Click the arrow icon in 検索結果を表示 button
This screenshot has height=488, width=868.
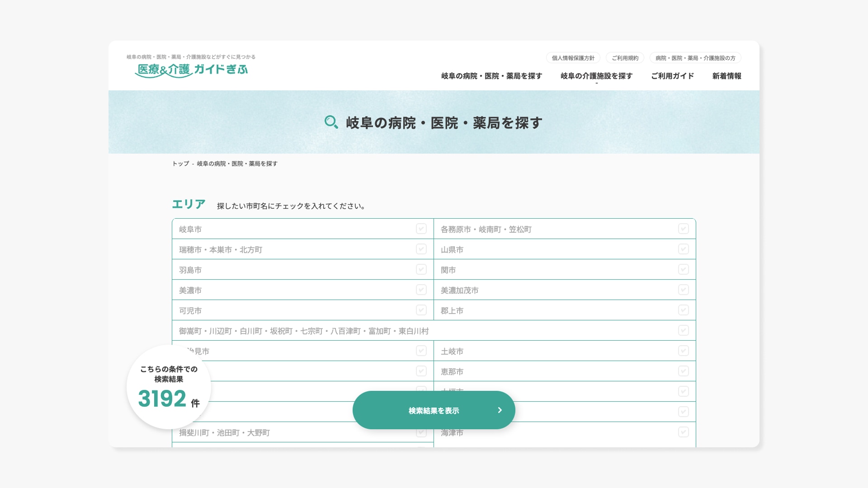pos(500,410)
